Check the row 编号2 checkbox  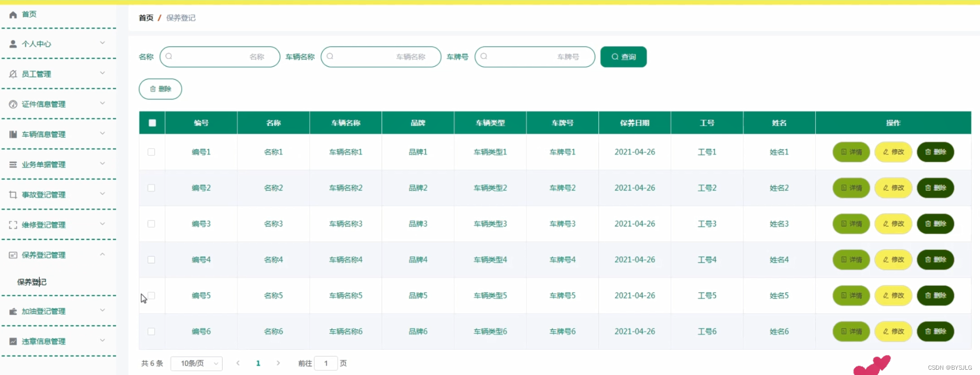click(151, 187)
